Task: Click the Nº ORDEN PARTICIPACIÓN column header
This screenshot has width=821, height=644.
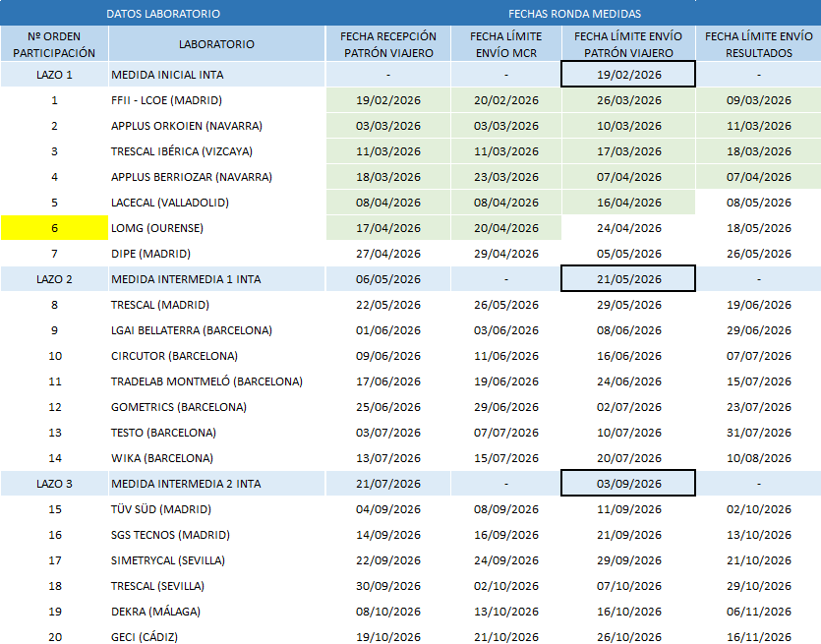Action: click(54, 44)
